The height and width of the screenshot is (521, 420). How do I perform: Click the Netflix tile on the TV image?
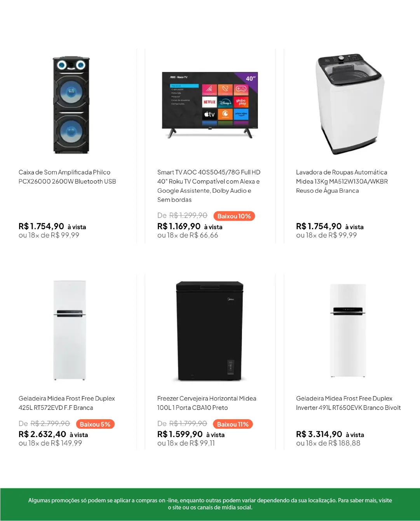[209, 102]
